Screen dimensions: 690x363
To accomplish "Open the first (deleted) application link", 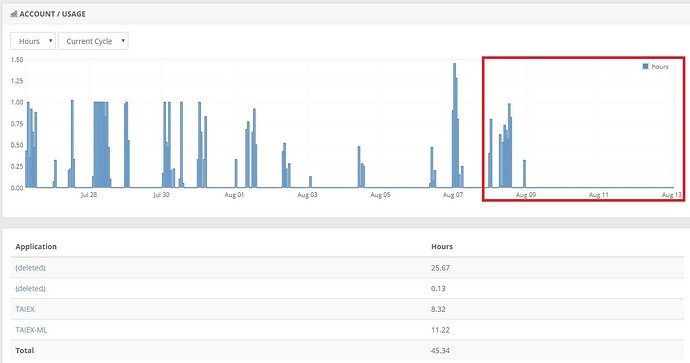I will pos(30,268).
